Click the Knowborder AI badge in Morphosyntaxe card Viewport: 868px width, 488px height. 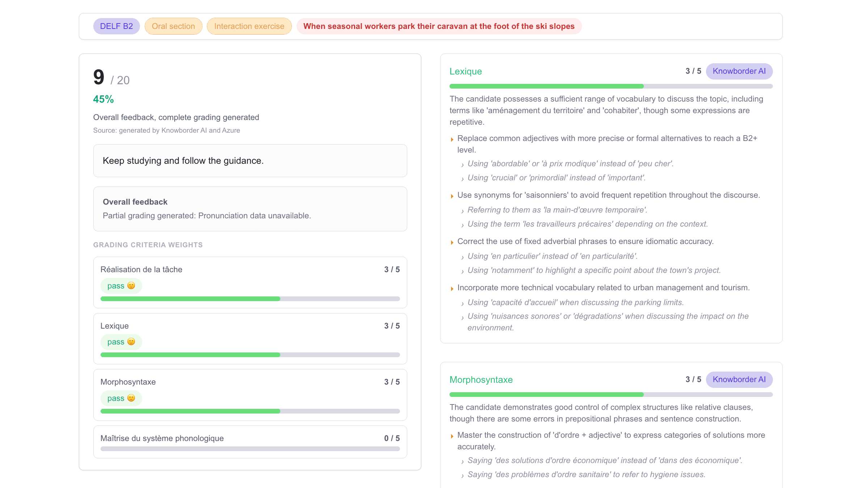(x=739, y=380)
